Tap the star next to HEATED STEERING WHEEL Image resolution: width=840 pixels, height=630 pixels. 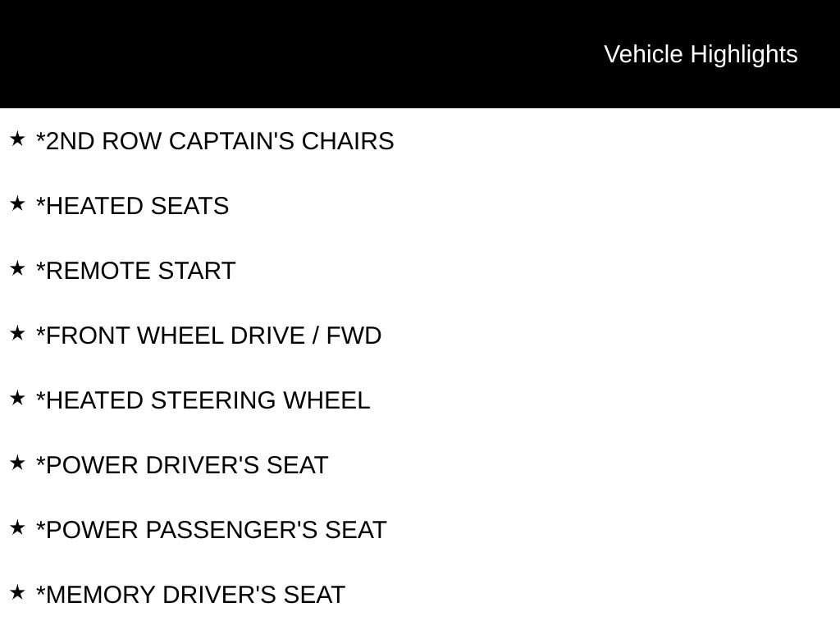click(17, 399)
